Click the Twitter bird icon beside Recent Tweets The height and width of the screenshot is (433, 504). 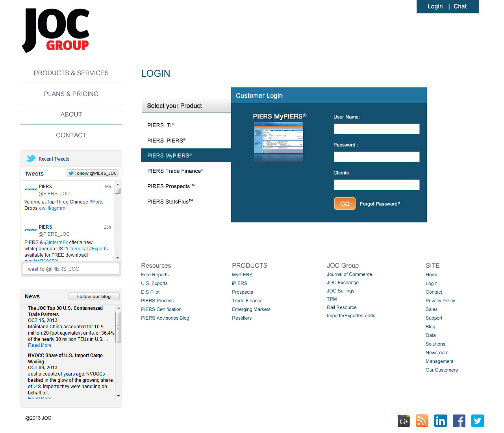tap(31, 158)
